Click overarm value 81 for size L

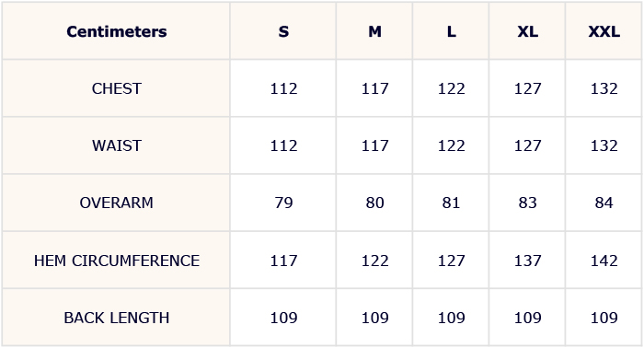click(451, 203)
